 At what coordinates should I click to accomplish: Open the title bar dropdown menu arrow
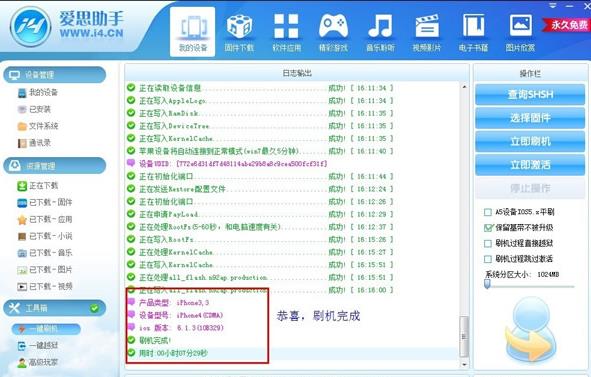tap(553, 5)
